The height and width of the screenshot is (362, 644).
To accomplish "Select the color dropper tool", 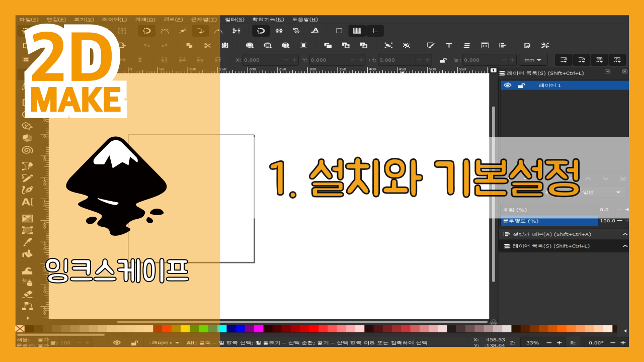I will (x=27, y=242).
